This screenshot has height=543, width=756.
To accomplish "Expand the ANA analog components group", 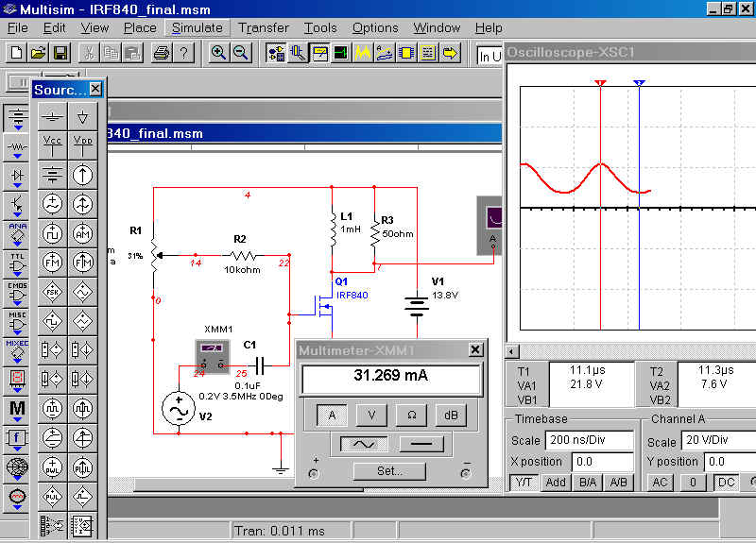I will click(x=17, y=232).
